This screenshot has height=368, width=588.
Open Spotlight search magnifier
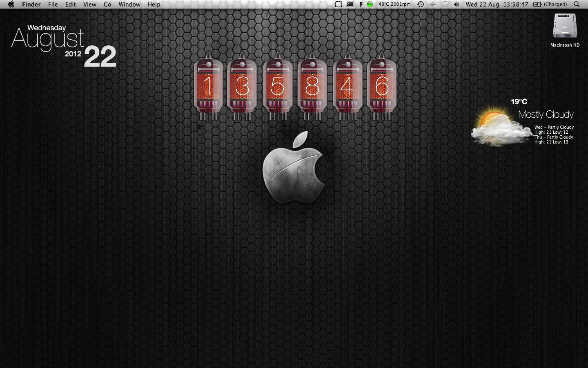[577, 4]
